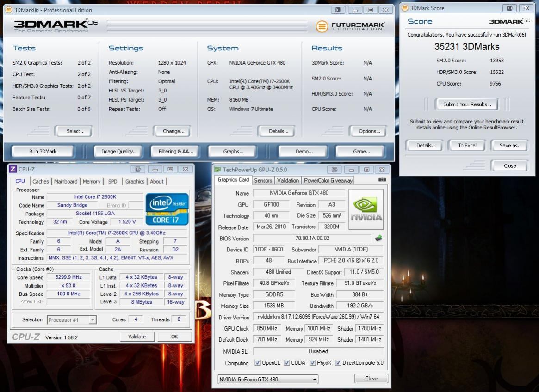Click the CPU-Z title bar app icon
Viewport: 539px width, 392px height.
[12, 169]
